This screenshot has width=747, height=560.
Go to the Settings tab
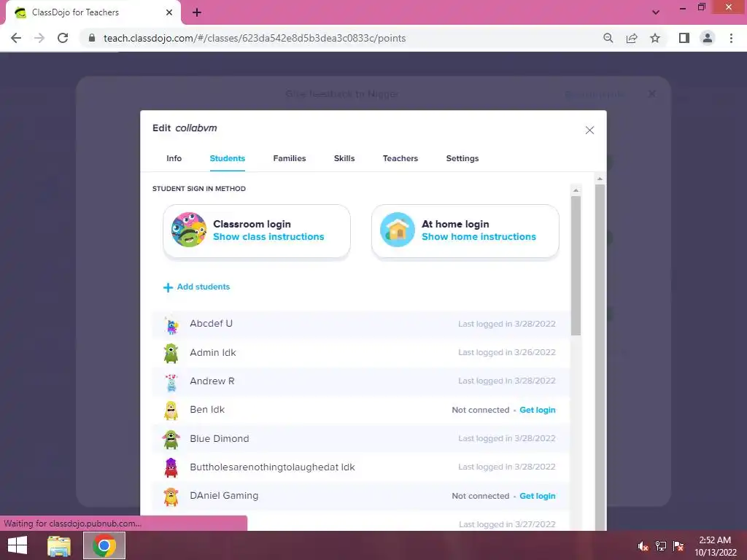pyautogui.click(x=462, y=158)
